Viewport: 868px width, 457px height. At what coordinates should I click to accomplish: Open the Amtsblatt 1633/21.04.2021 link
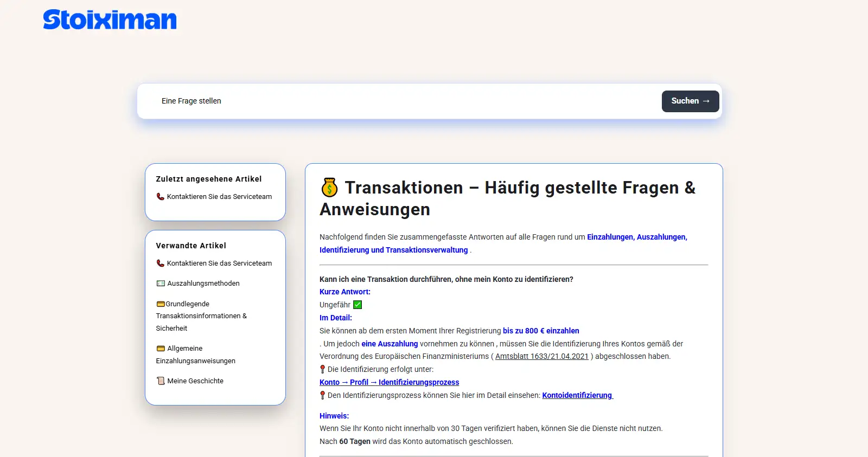pos(541,356)
